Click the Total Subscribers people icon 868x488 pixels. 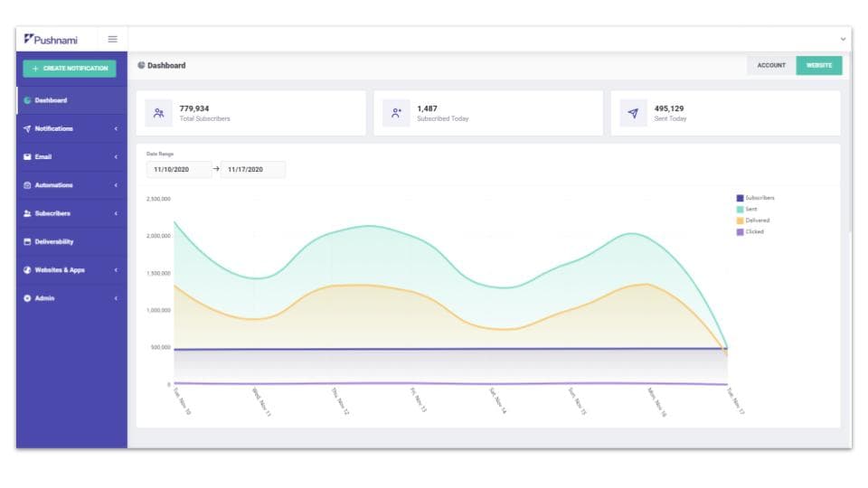coord(158,113)
